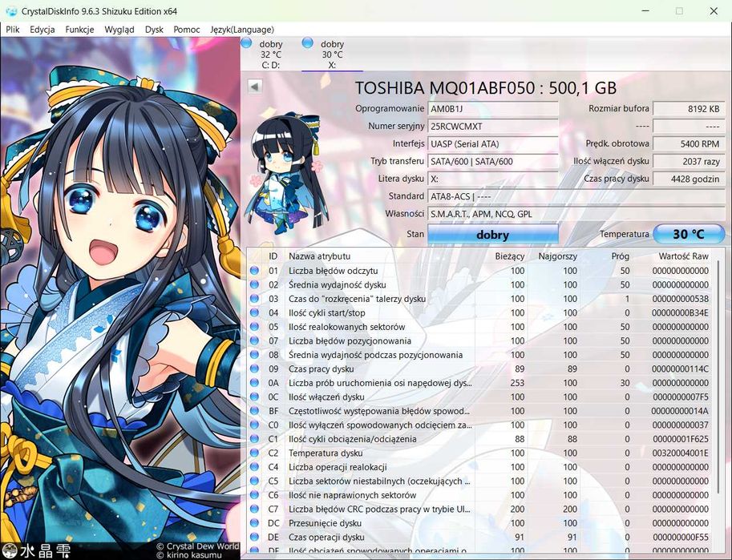Select the X: disk tab
Screen dimensions: 732x560
(x=332, y=54)
